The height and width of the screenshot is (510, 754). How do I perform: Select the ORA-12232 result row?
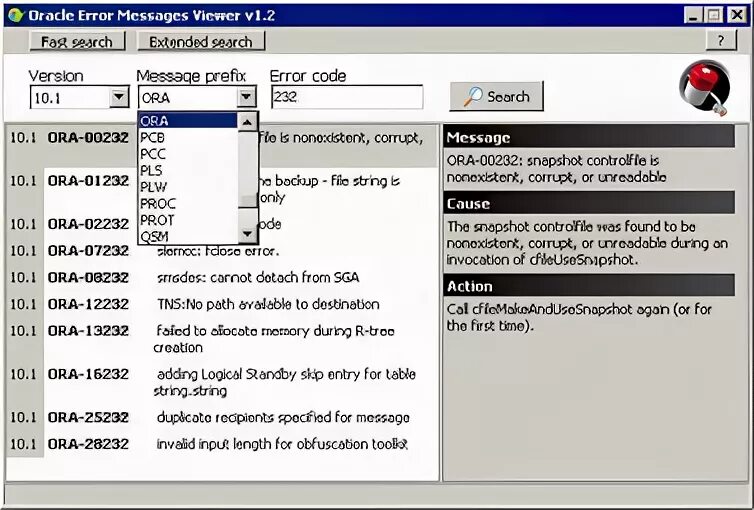[x=222, y=304]
